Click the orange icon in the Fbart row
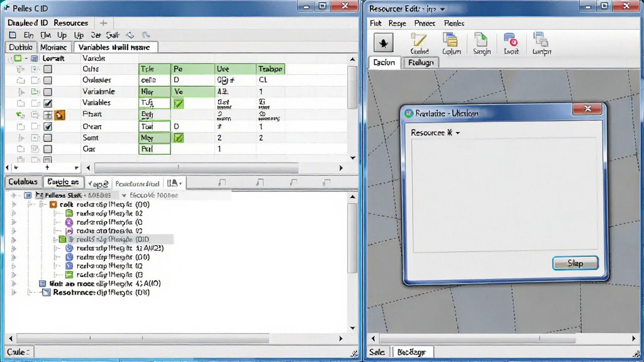This screenshot has width=644, height=362. click(60, 115)
